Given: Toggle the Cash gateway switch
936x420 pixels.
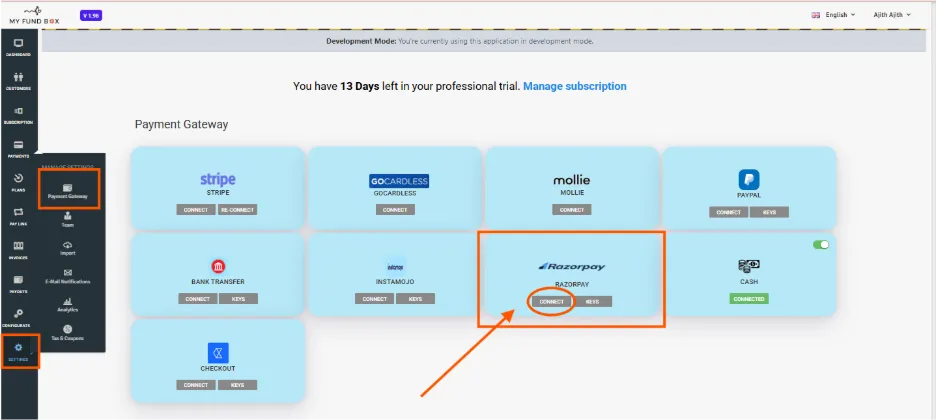Looking at the screenshot, I should point(821,245).
